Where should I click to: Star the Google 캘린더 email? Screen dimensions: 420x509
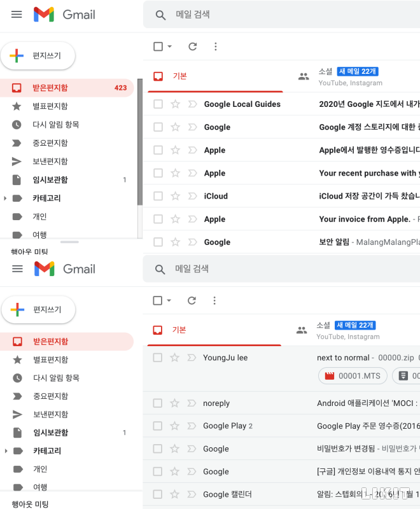[174, 494]
